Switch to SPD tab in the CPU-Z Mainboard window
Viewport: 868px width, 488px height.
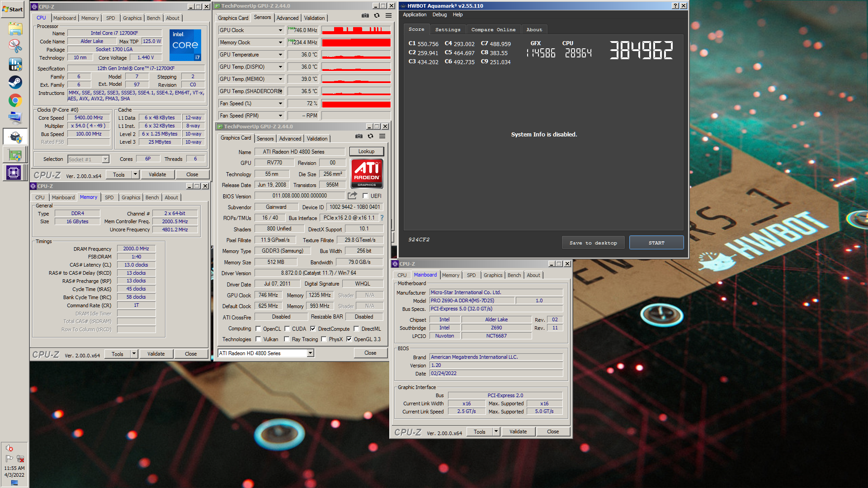471,275
